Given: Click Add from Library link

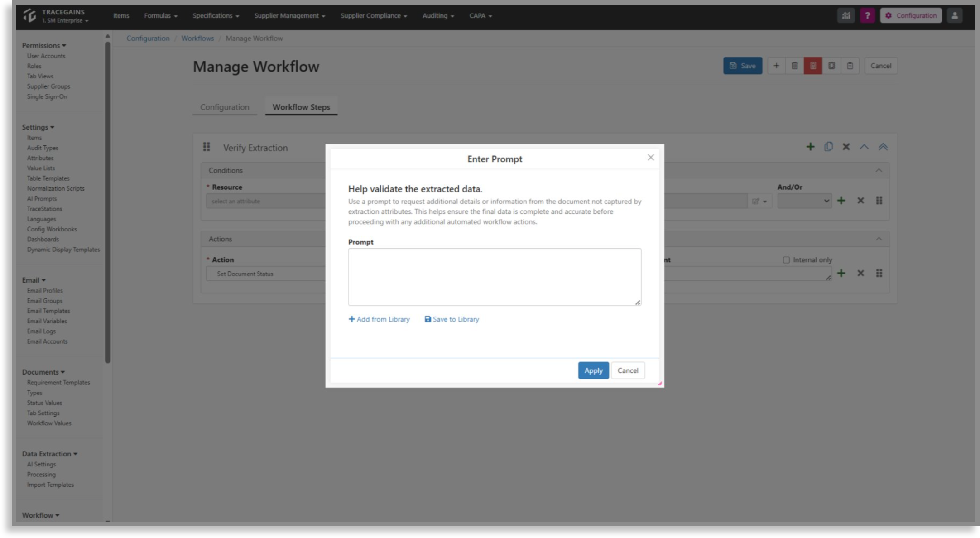Looking at the screenshot, I should pos(379,319).
